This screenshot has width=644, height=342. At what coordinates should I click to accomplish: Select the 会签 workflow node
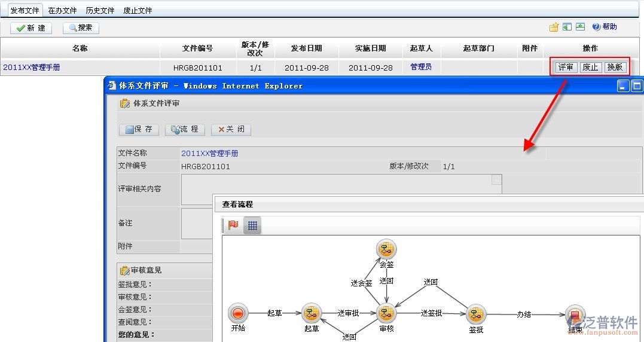(x=386, y=249)
